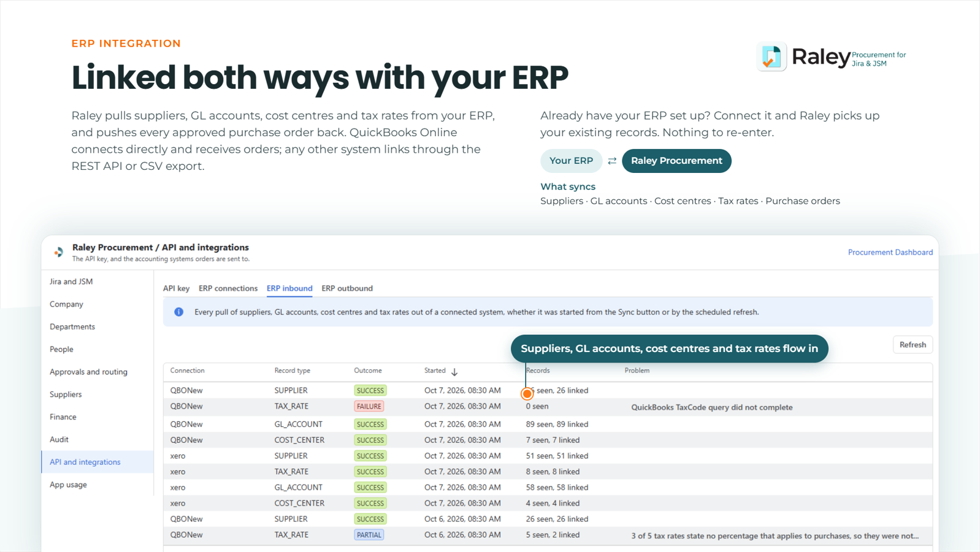Click the PARTIAL outcome badge
This screenshot has height=552, width=980.
369,535
